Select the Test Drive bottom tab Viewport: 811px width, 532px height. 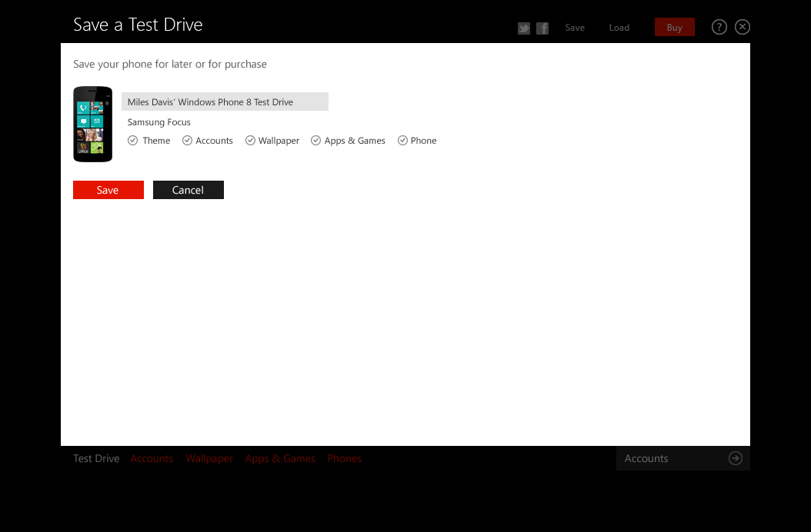96,459
